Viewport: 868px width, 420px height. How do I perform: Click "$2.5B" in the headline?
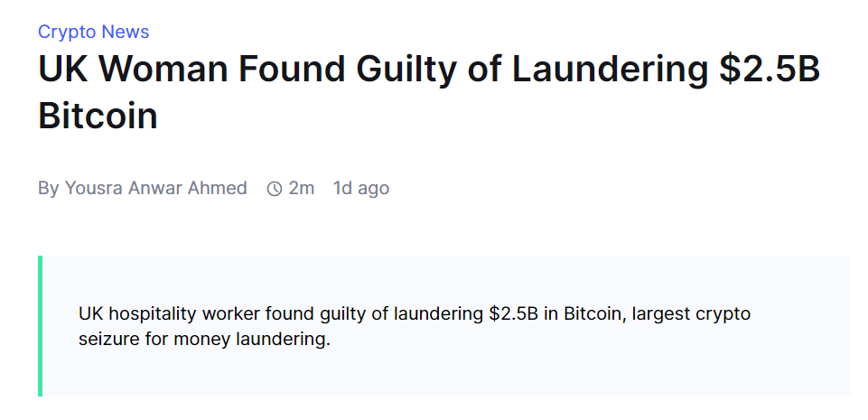point(769,71)
